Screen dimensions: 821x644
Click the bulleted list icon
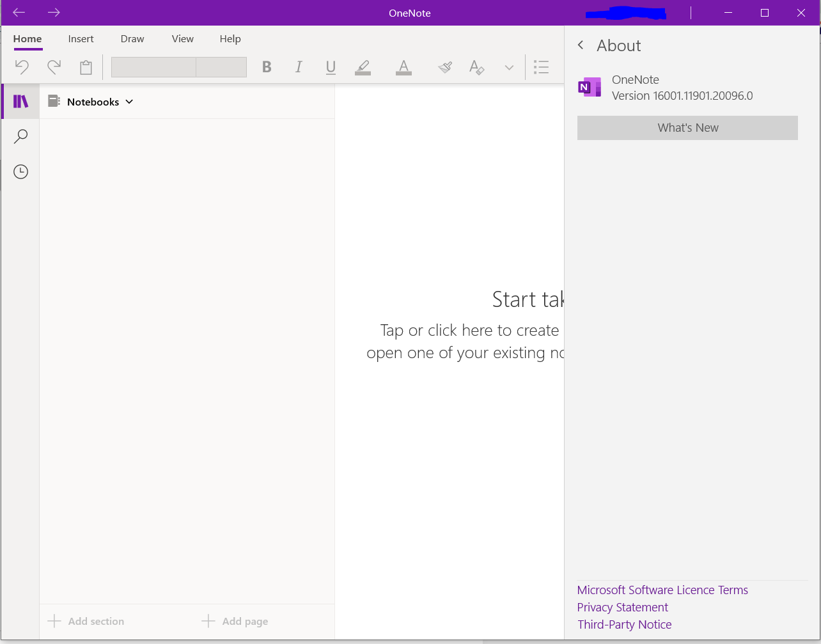coord(541,67)
